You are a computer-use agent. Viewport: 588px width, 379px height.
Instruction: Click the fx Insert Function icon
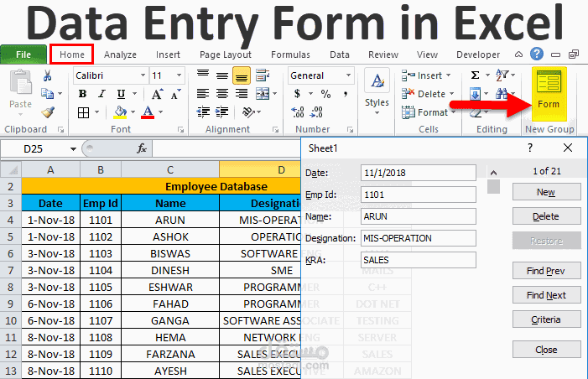click(142, 148)
